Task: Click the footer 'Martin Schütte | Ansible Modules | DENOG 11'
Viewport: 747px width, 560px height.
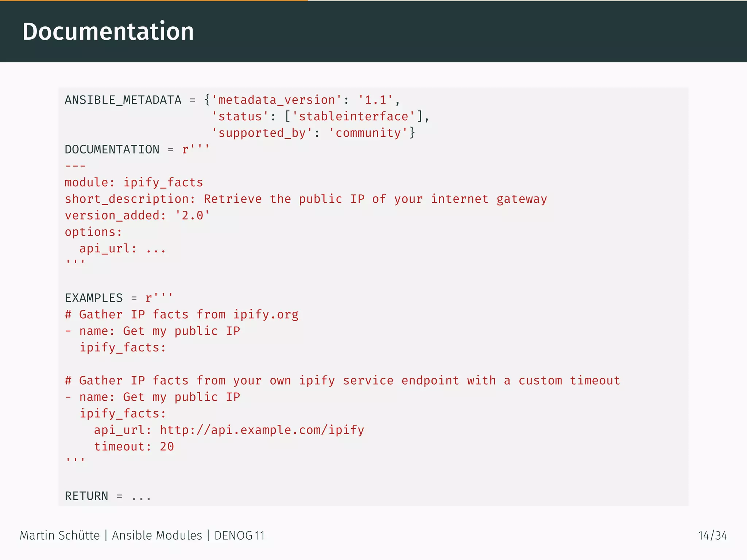Action: [142, 536]
